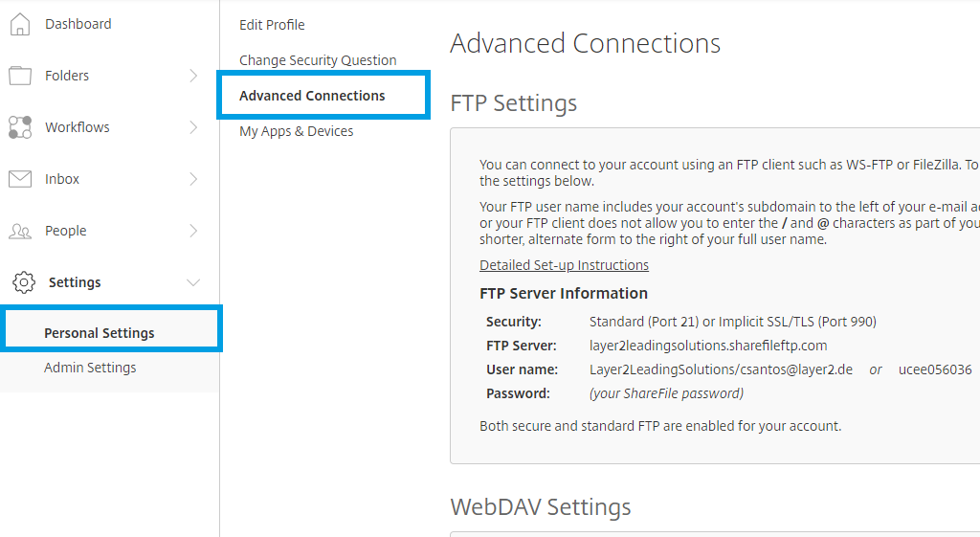Expand the Folders chevron
980x537 pixels.
click(x=193, y=76)
